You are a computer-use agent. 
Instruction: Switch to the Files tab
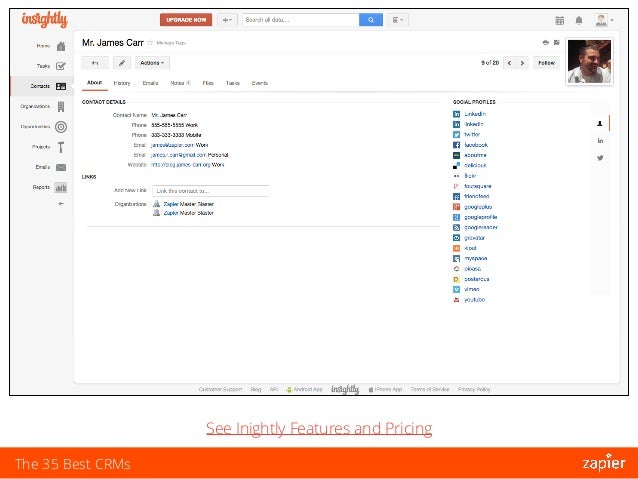pyautogui.click(x=208, y=83)
